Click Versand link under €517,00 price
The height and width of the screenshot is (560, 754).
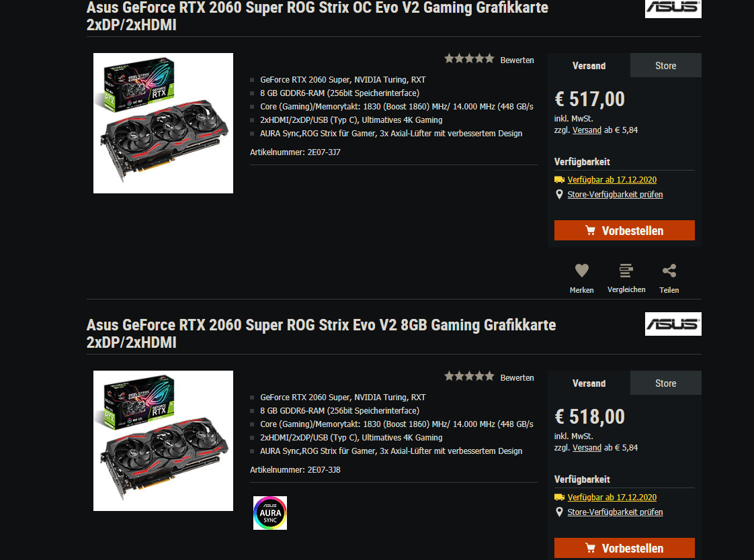tap(587, 130)
